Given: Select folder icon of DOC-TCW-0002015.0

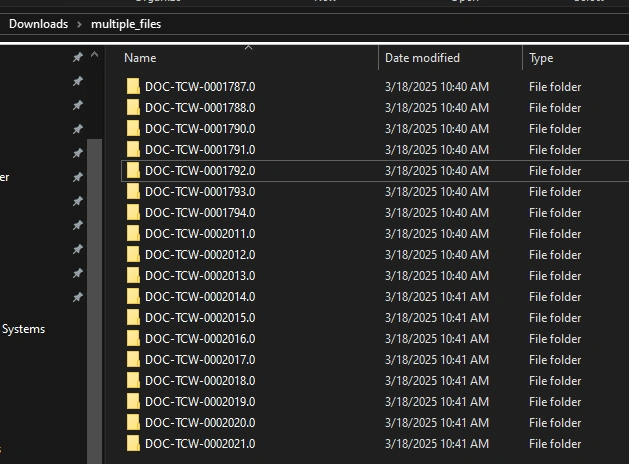Looking at the screenshot, I should point(133,318).
